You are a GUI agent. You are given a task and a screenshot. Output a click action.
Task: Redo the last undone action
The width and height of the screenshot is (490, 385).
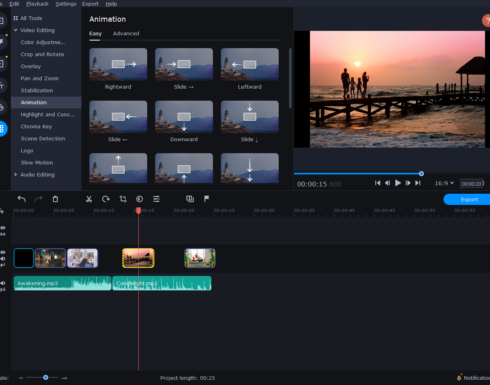pos(38,199)
